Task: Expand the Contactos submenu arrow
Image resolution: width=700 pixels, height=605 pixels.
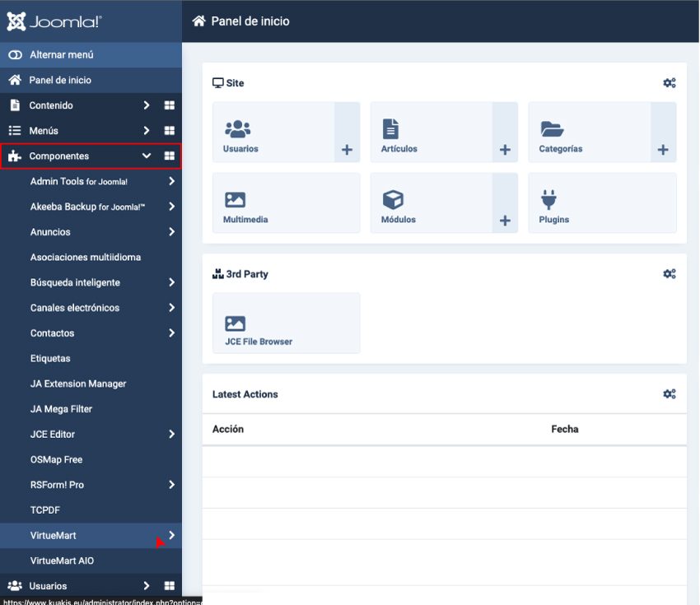Action: [172, 333]
